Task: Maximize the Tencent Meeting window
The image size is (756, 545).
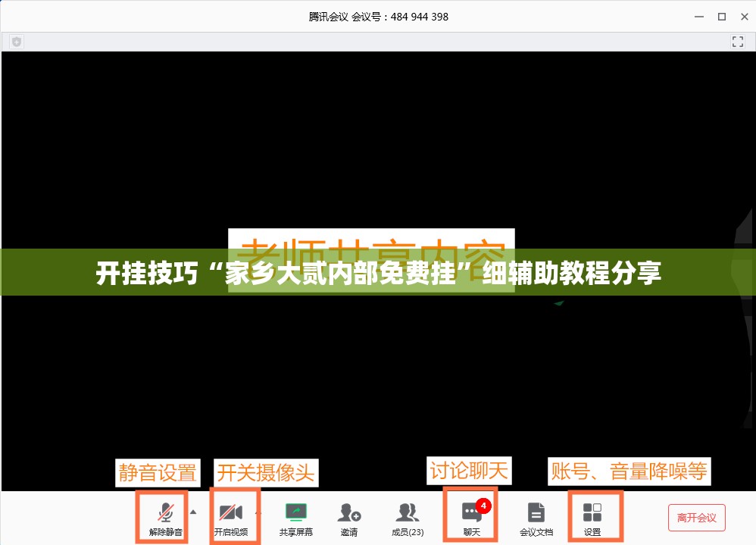Action: tap(722, 17)
